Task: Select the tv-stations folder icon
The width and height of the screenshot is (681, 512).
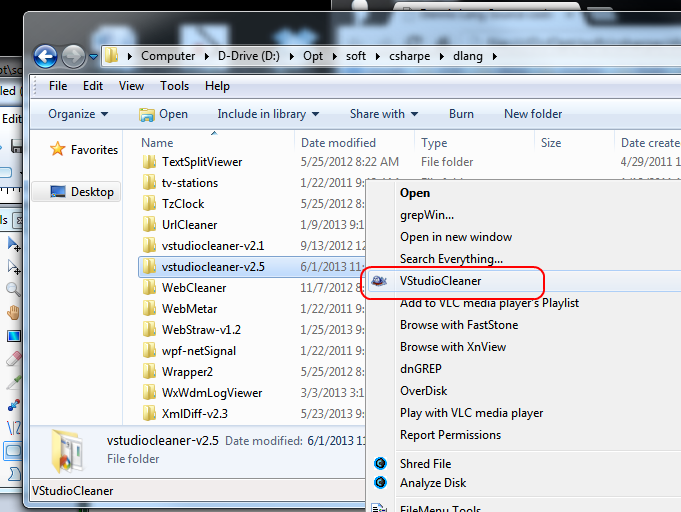Action: [x=149, y=183]
